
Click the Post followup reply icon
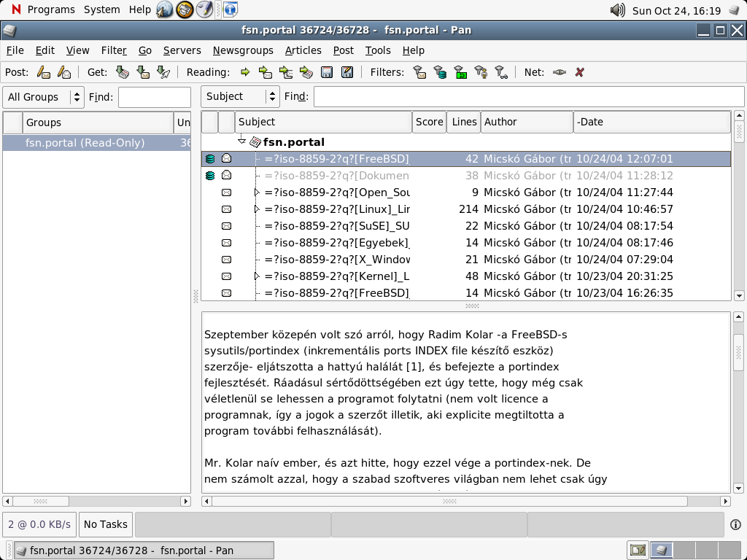(x=64, y=72)
